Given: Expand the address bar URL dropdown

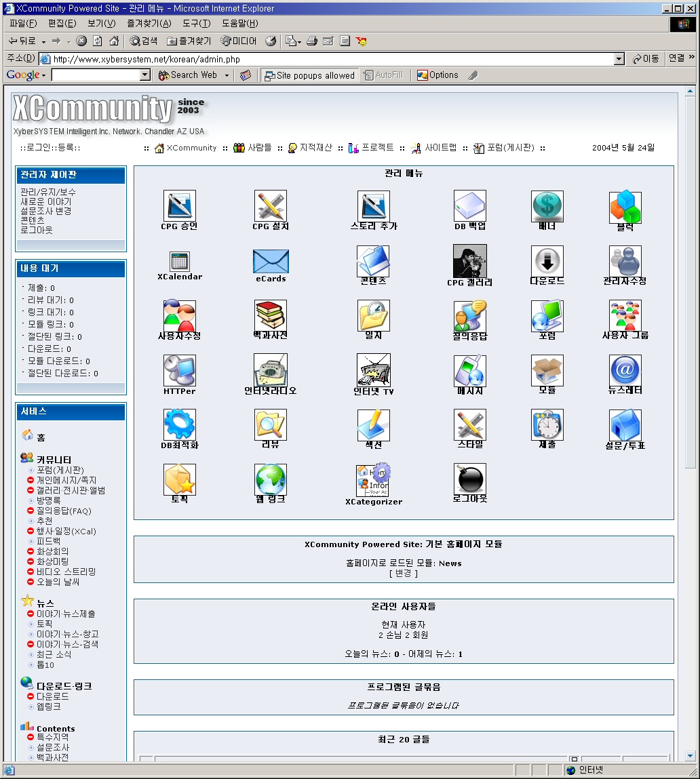Looking at the screenshot, I should (x=619, y=59).
